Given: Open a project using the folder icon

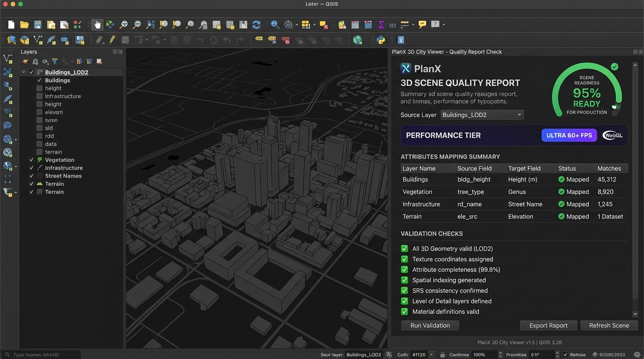Looking at the screenshot, I should 24,25.
